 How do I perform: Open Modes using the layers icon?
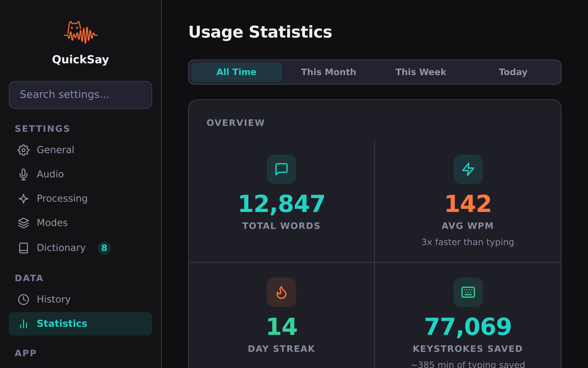pos(24,223)
